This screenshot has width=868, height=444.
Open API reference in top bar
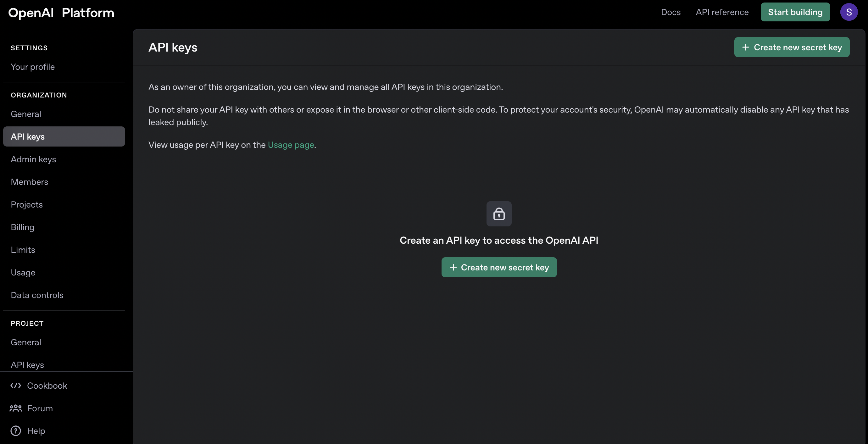tap(722, 12)
